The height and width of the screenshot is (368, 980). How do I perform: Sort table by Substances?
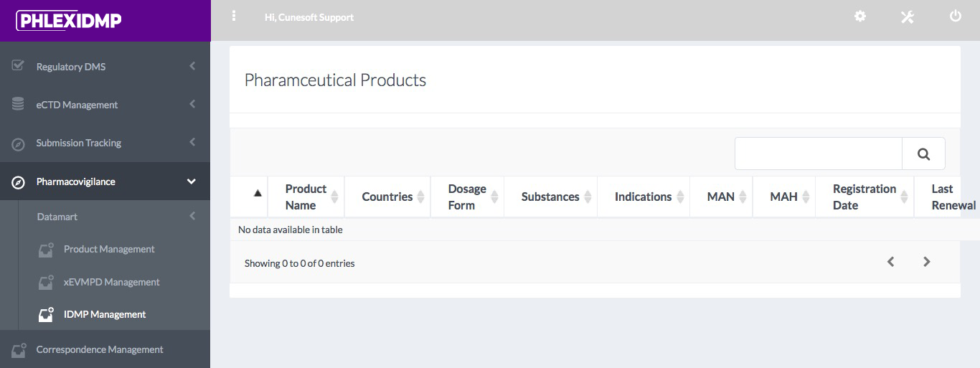click(x=550, y=197)
